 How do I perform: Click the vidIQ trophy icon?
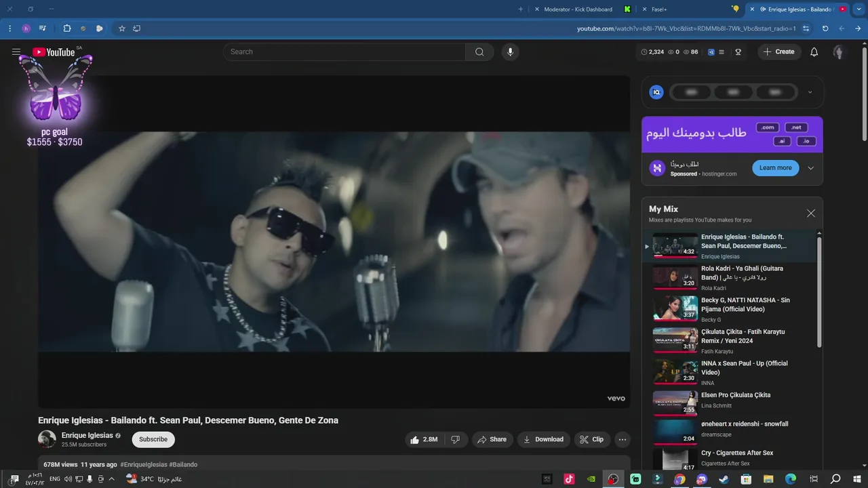click(738, 52)
